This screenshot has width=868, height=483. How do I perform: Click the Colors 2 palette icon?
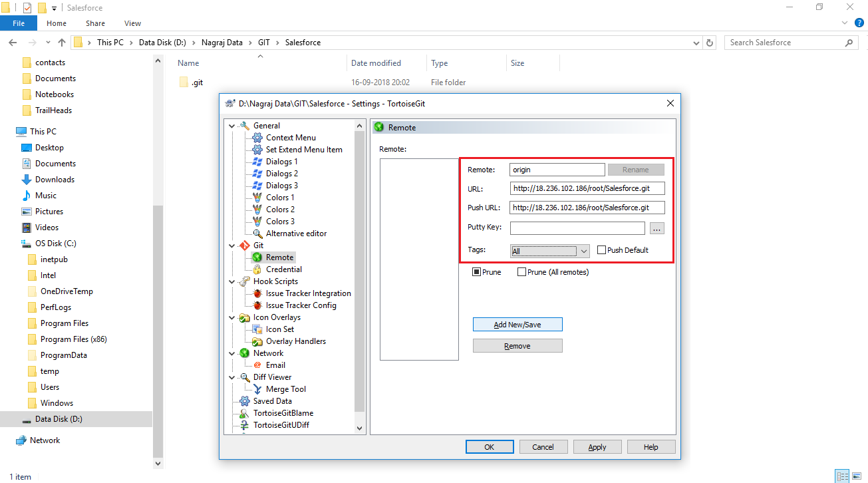pyautogui.click(x=257, y=210)
